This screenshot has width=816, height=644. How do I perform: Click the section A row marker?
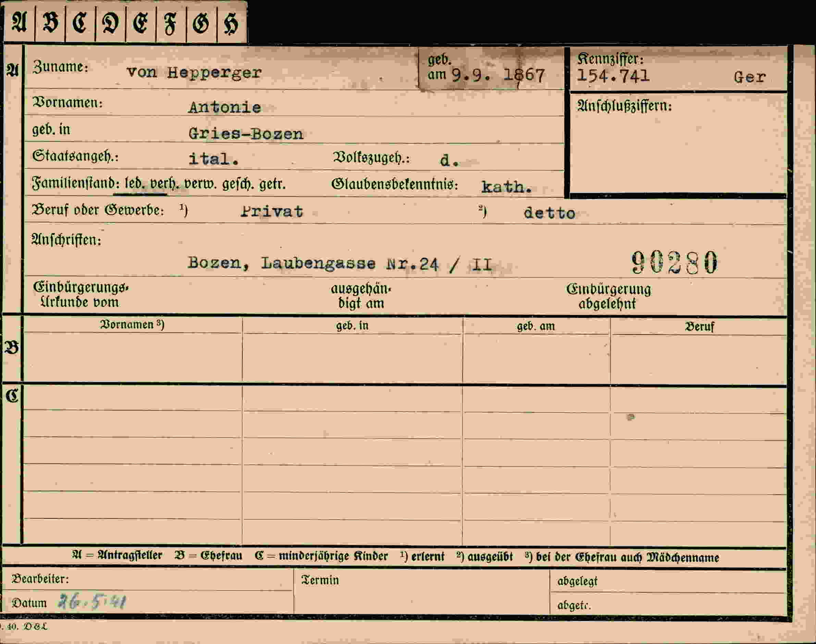click(x=12, y=70)
